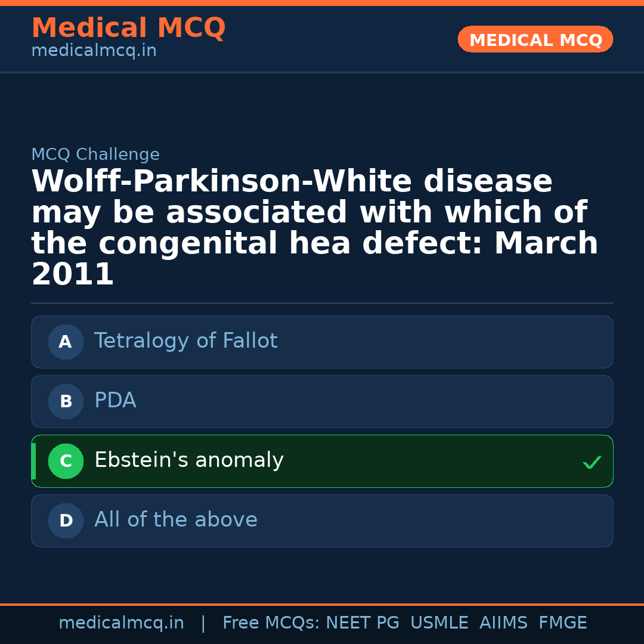
Task: Click the MCQ Challenge label
Action: point(95,155)
